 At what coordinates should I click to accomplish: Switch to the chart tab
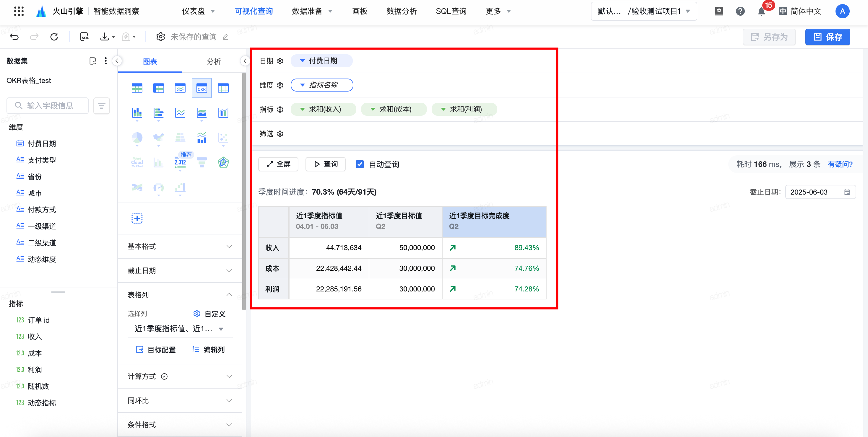pyautogui.click(x=150, y=62)
